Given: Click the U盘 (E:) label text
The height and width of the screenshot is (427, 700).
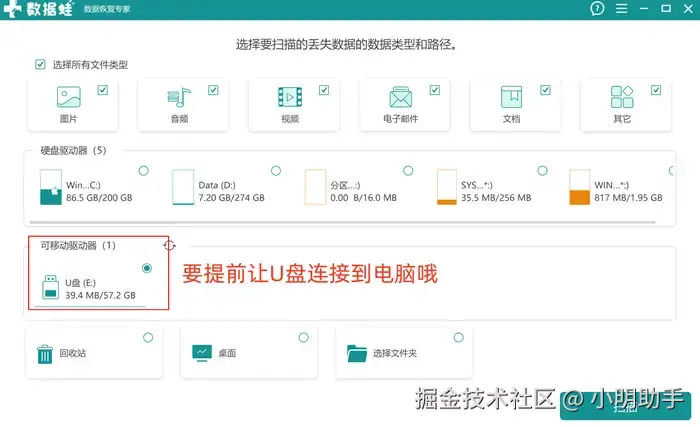Looking at the screenshot, I should click(x=80, y=283).
